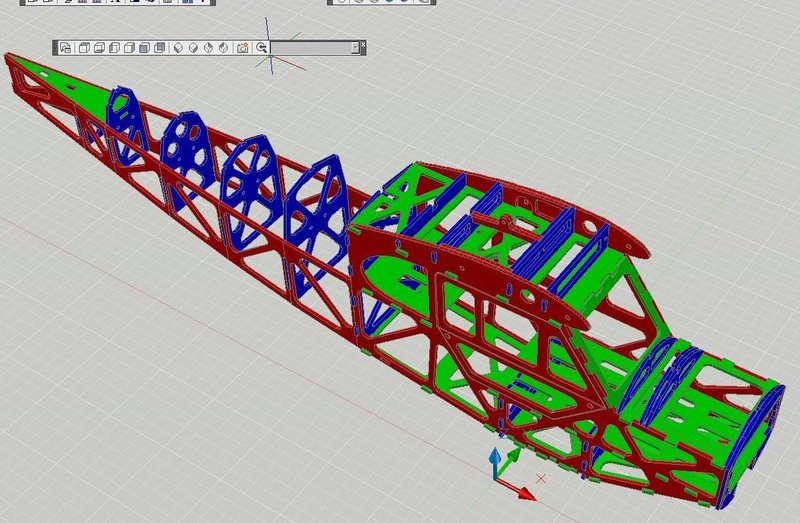Open the view toolbar dropdown arrow
The height and width of the screenshot is (523, 800).
pyautogui.click(x=355, y=48)
